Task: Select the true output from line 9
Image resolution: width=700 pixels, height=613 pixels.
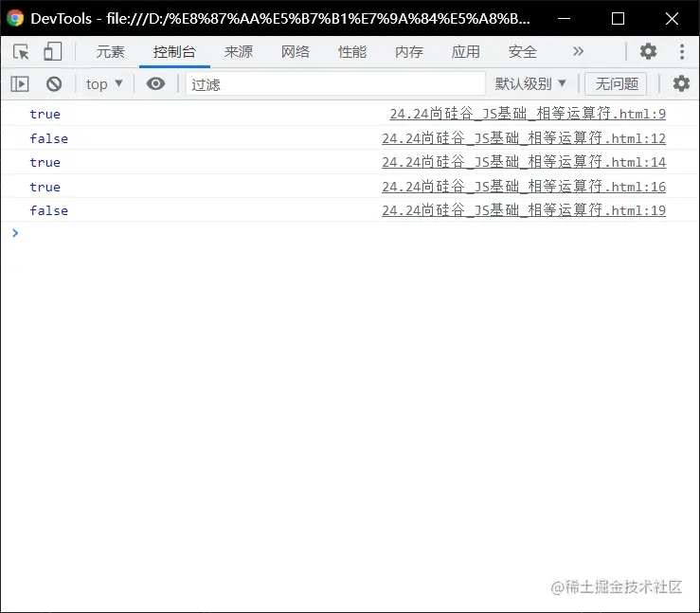Action: tap(45, 115)
